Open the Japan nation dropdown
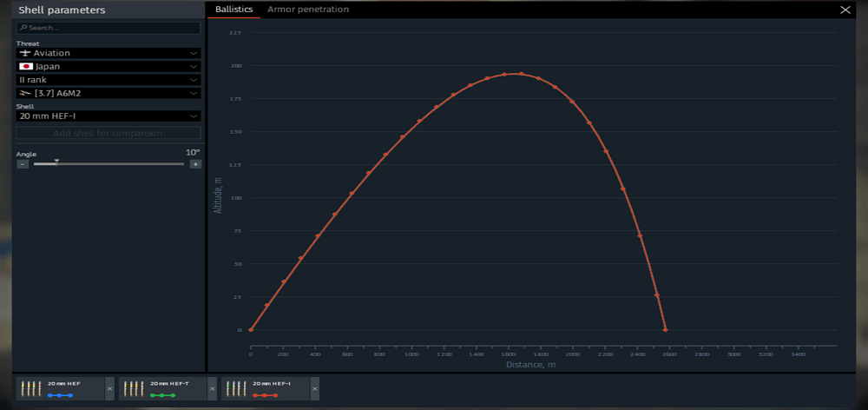This screenshot has height=410, width=868. click(x=108, y=67)
